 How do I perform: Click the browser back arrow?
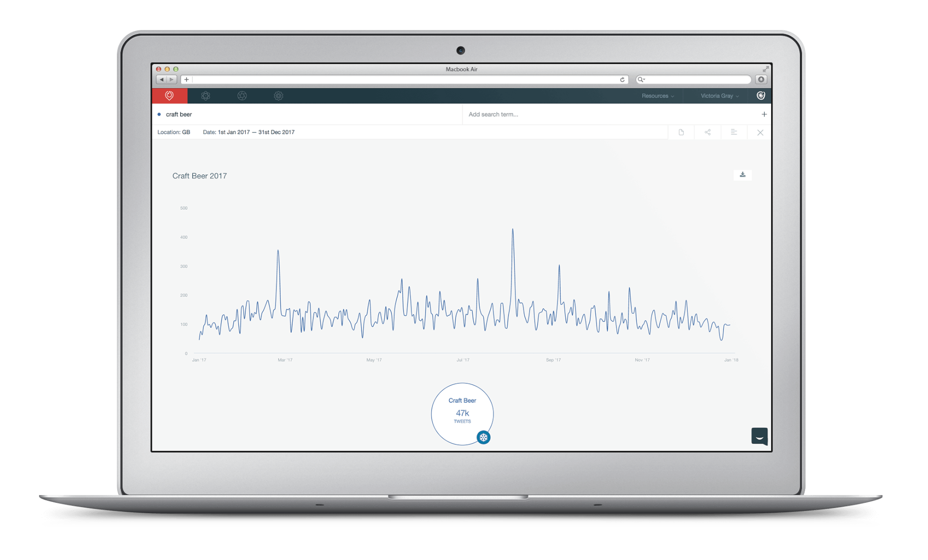[x=161, y=80]
